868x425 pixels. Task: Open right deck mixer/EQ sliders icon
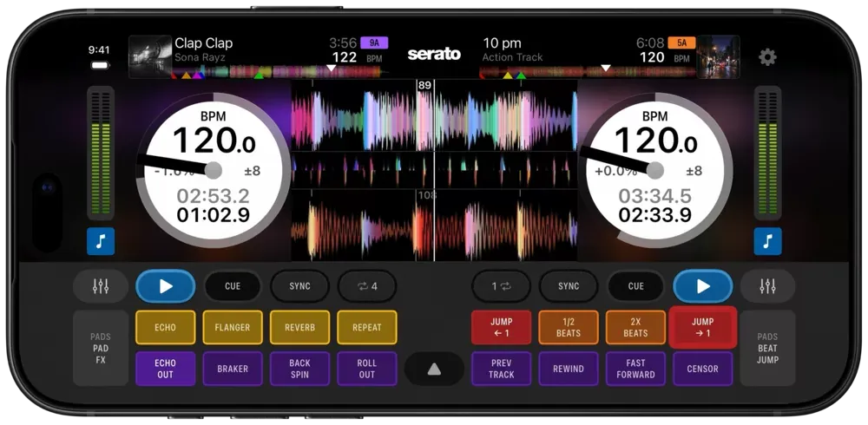coord(768,286)
